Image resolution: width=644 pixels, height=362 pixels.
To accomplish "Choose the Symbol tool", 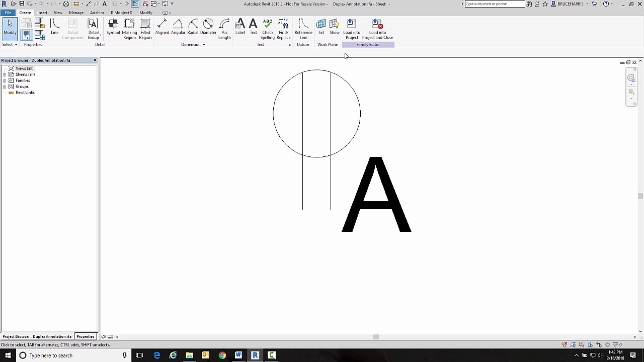I will point(113,28).
